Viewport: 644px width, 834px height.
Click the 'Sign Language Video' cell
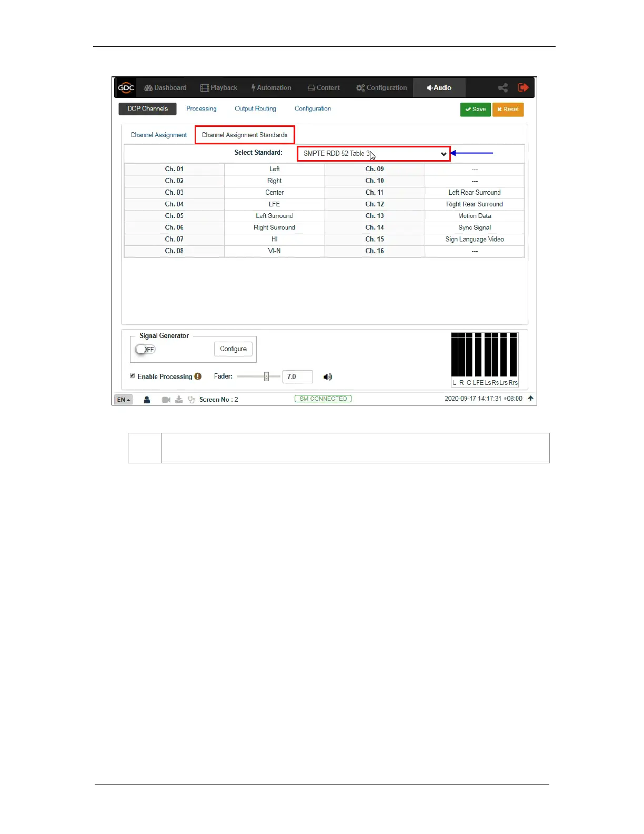(475, 239)
